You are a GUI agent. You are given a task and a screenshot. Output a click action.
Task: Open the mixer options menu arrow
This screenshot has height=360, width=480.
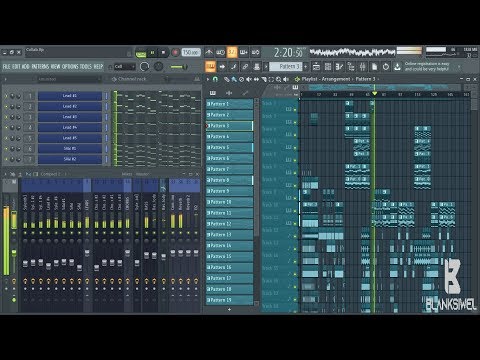pos(5,174)
